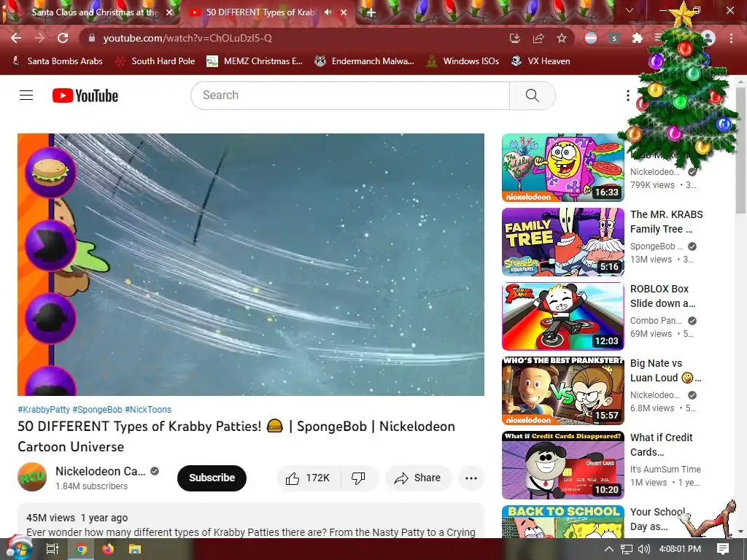The height and width of the screenshot is (560, 747).
Task: Click the address bar URL
Action: tap(187, 38)
